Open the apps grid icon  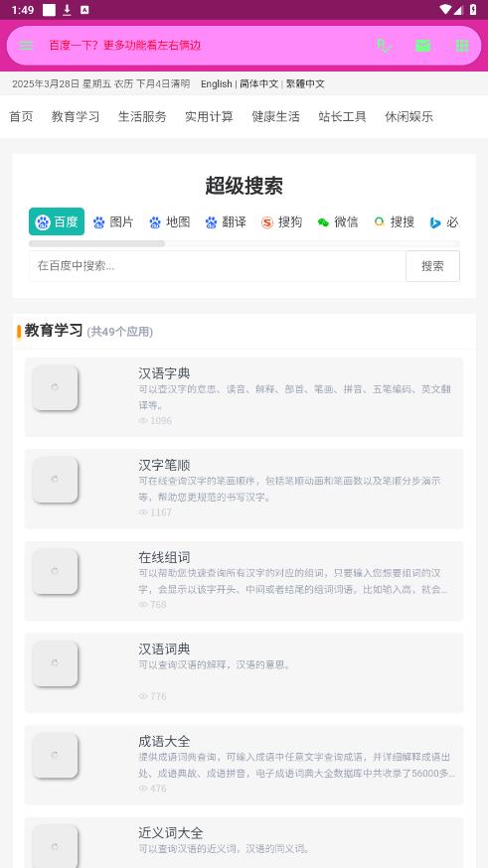[462, 46]
